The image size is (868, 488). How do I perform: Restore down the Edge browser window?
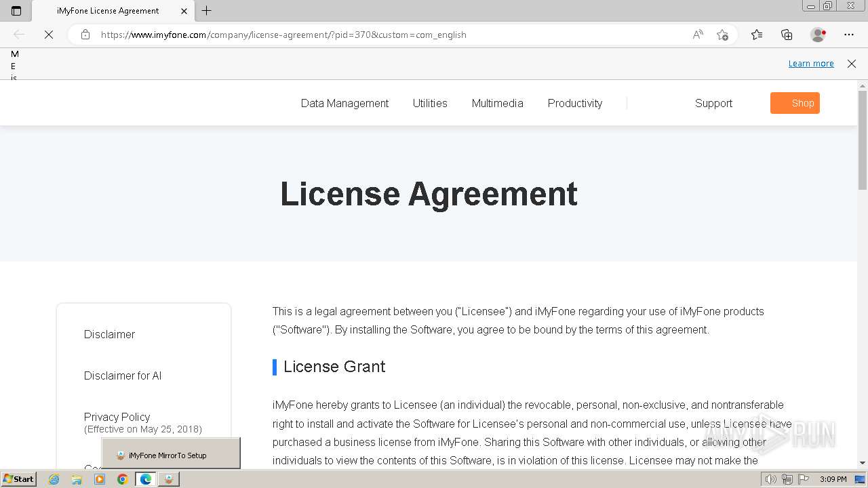click(828, 6)
